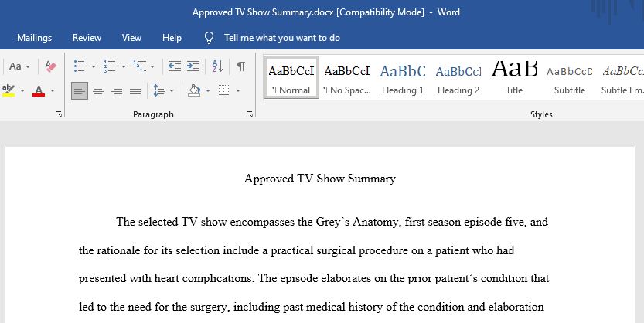Screen dimensions: 644x323
Task: Click the Bullets list icon
Action: [80, 66]
